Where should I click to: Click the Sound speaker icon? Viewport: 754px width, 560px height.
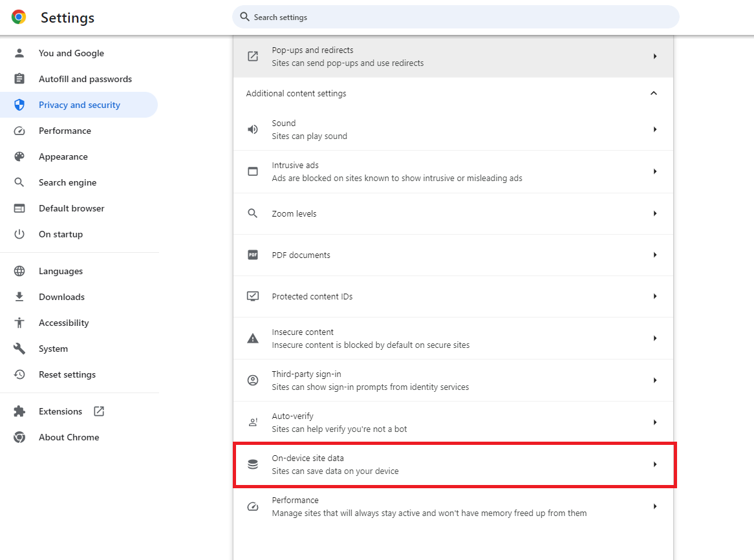(x=253, y=129)
